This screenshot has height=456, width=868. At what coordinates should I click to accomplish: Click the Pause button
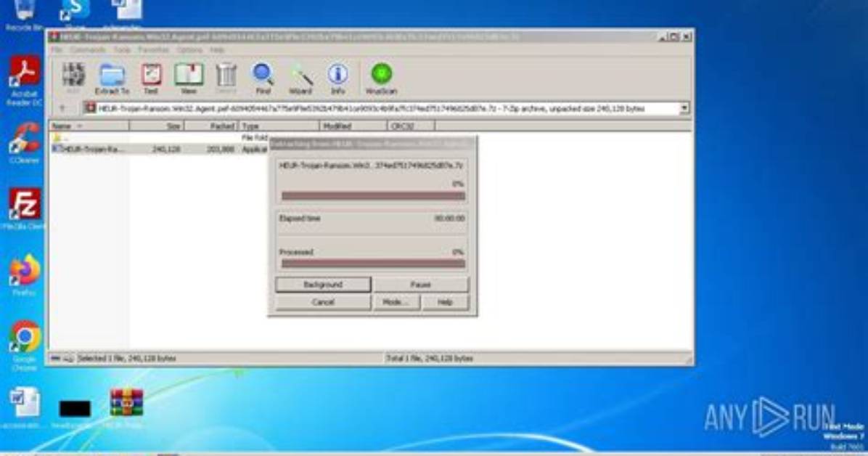tap(421, 284)
